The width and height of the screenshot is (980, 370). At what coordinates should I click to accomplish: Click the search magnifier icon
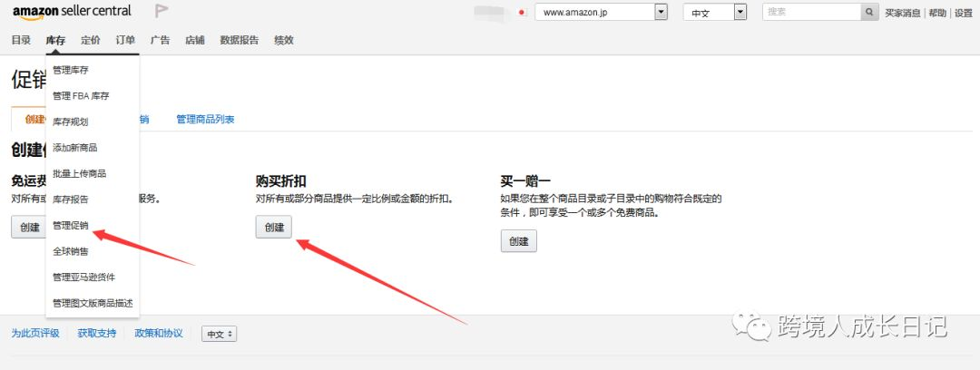point(869,12)
